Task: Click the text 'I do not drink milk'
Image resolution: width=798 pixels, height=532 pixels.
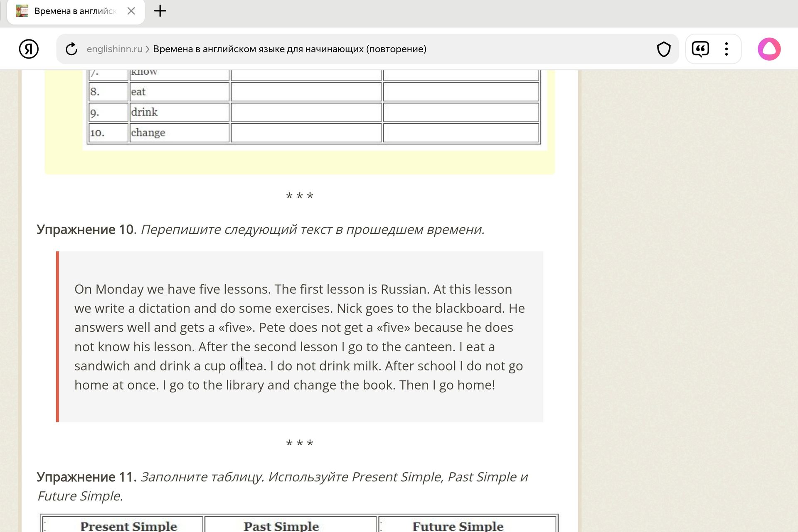Action: (x=326, y=366)
